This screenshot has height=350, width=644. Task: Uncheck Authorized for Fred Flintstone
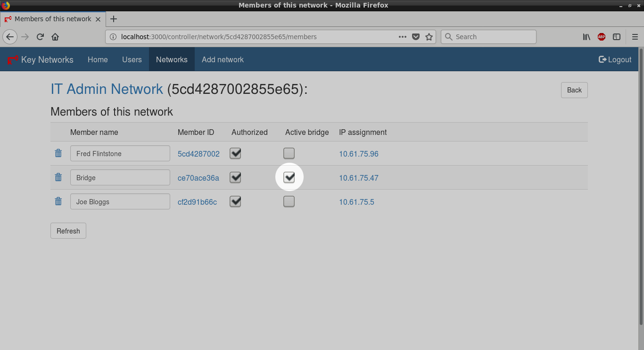235,153
